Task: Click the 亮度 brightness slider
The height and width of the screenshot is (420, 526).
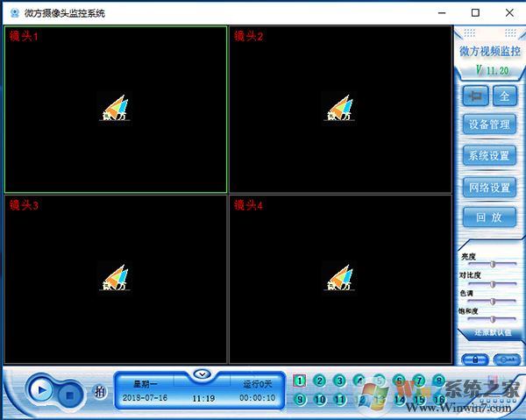Action: 493,264
